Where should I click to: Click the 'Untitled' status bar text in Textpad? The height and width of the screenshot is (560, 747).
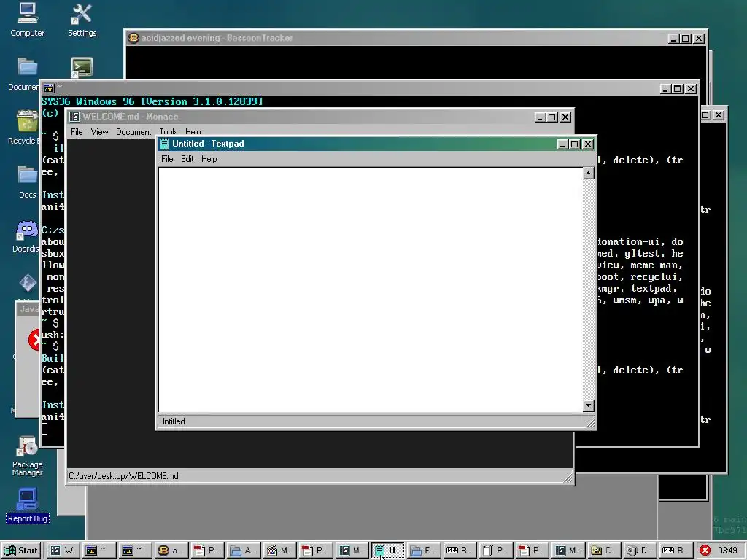coord(172,421)
